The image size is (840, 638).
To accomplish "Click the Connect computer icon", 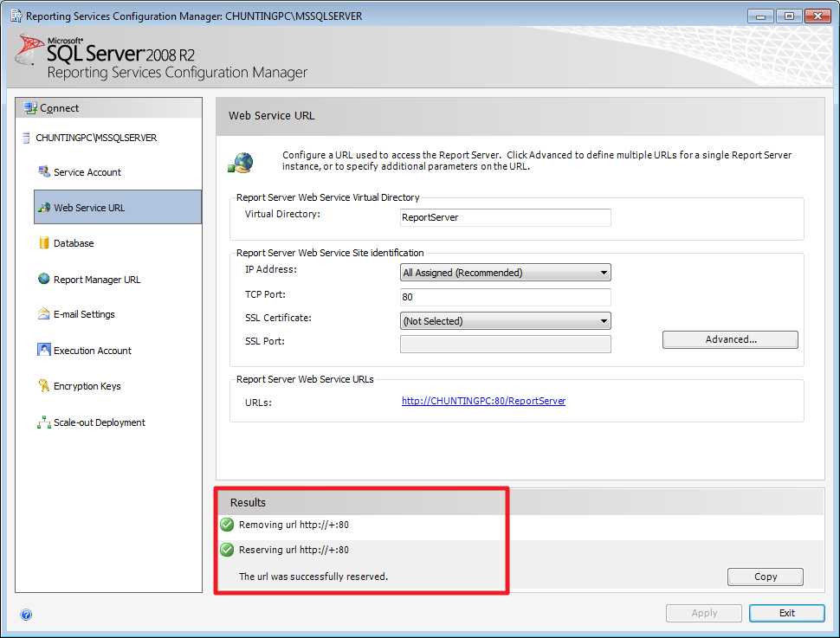I will coord(30,108).
